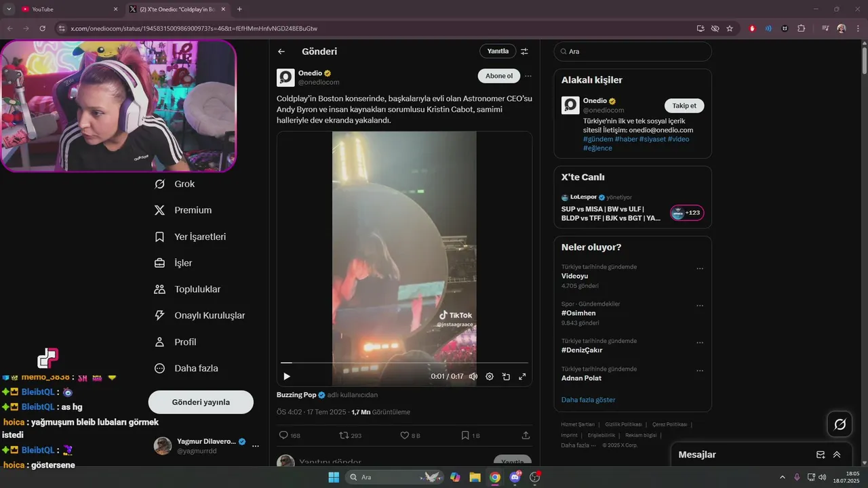Compose a new message in the Mesajlar bar
Screen dimensions: 868x488
point(821,455)
